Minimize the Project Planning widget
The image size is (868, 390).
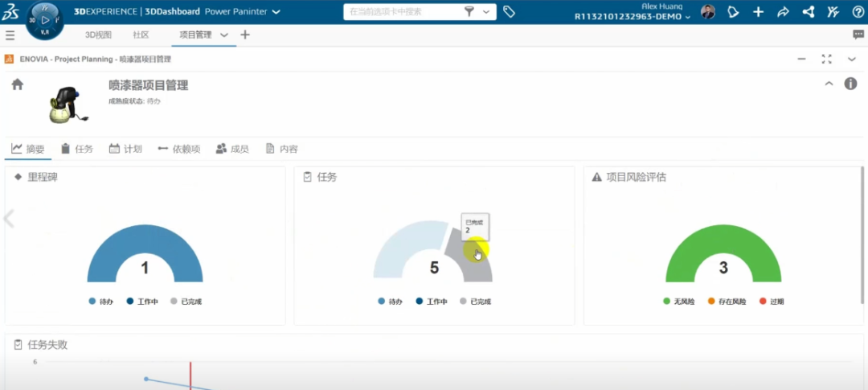coord(801,59)
